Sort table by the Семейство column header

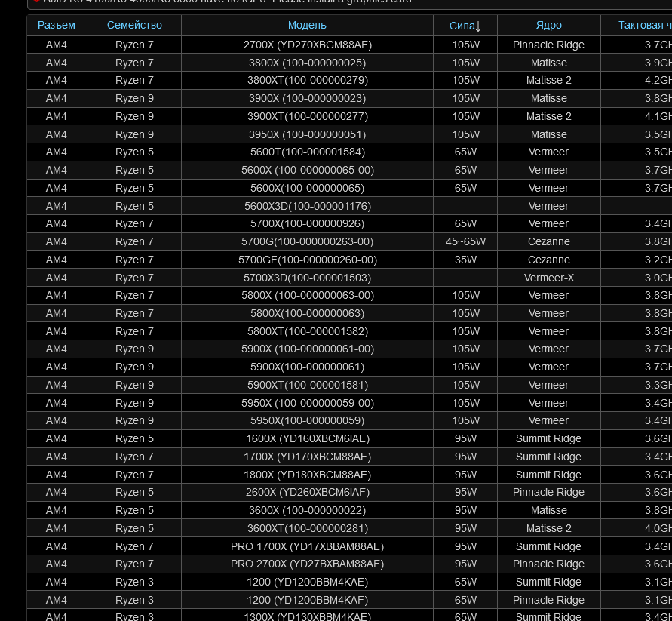pyautogui.click(x=134, y=26)
